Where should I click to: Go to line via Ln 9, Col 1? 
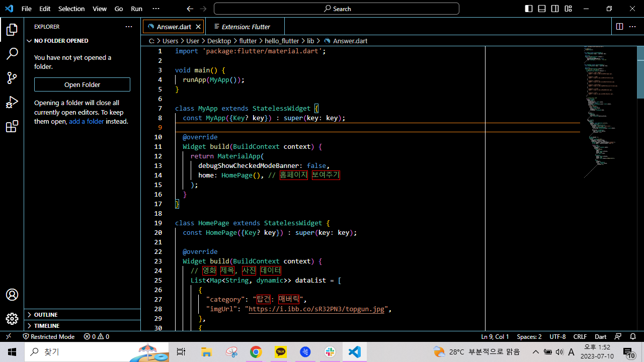[495, 336]
